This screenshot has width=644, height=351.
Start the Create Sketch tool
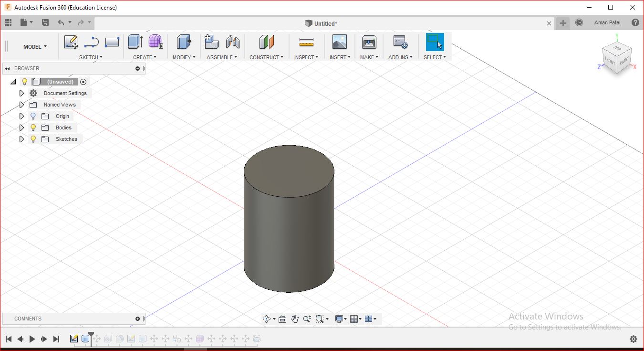(x=71, y=42)
